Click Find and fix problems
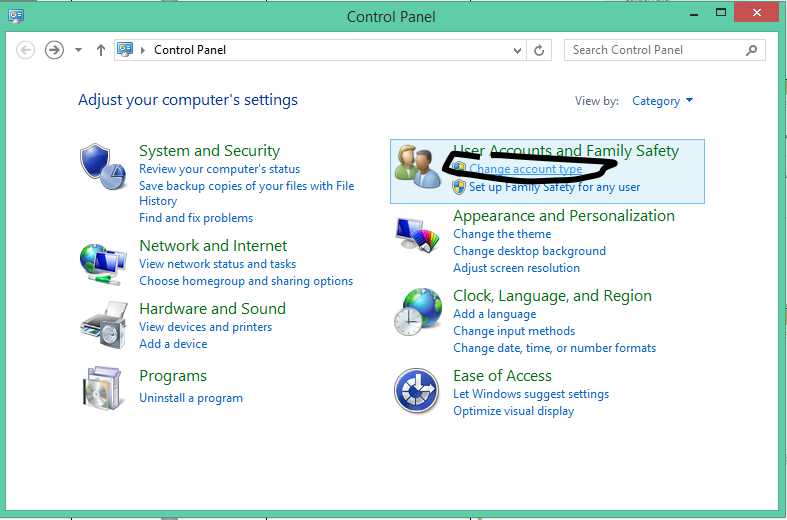The width and height of the screenshot is (787, 520). tap(196, 218)
